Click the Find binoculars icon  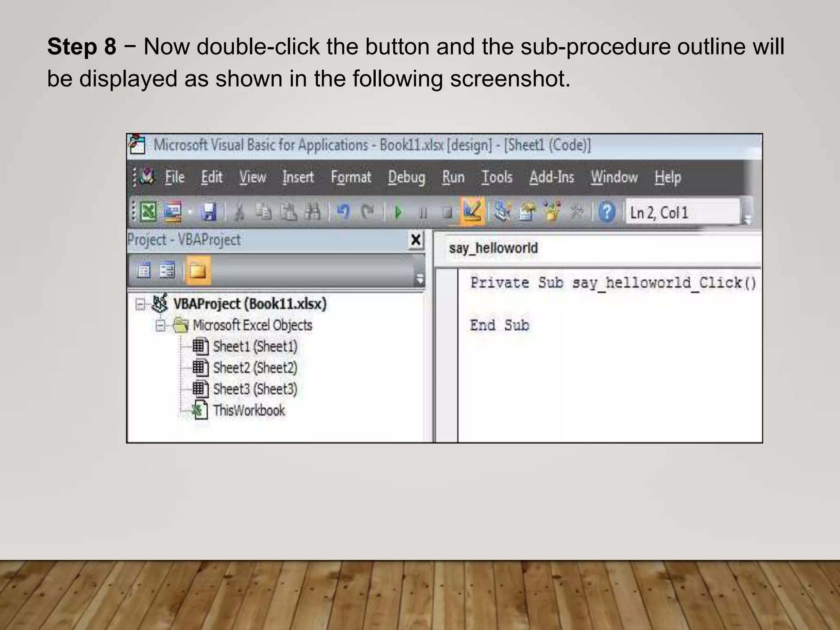[313, 212]
